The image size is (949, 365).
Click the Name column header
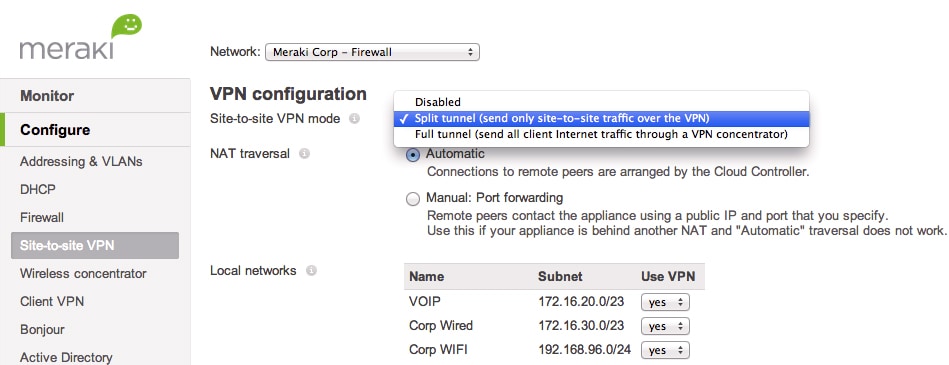pos(426,277)
